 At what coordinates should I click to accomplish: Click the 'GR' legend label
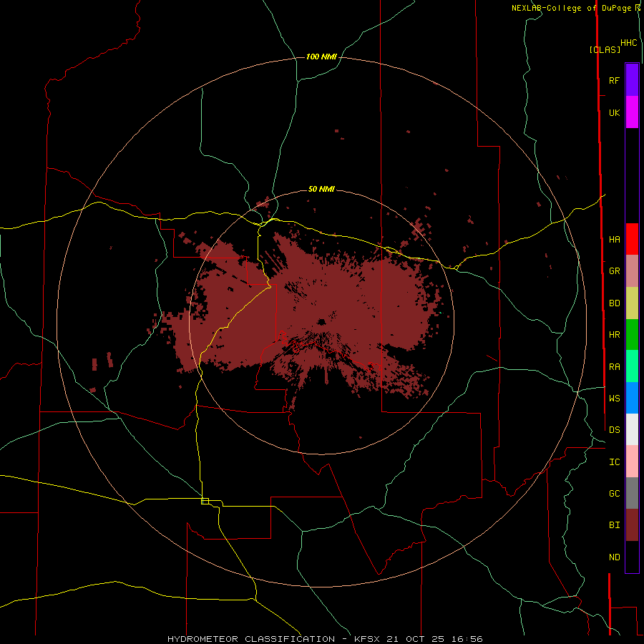pyautogui.click(x=614, y=271)
